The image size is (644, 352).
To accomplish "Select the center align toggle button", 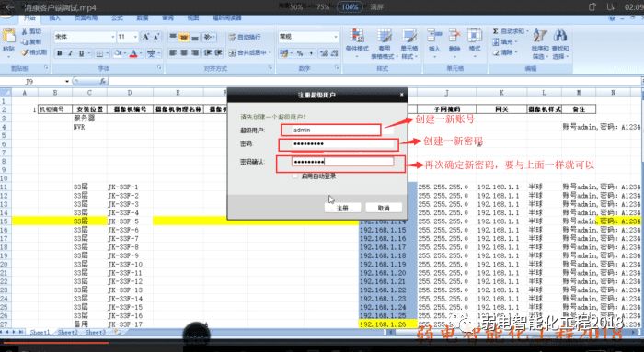I will point(184,53).
